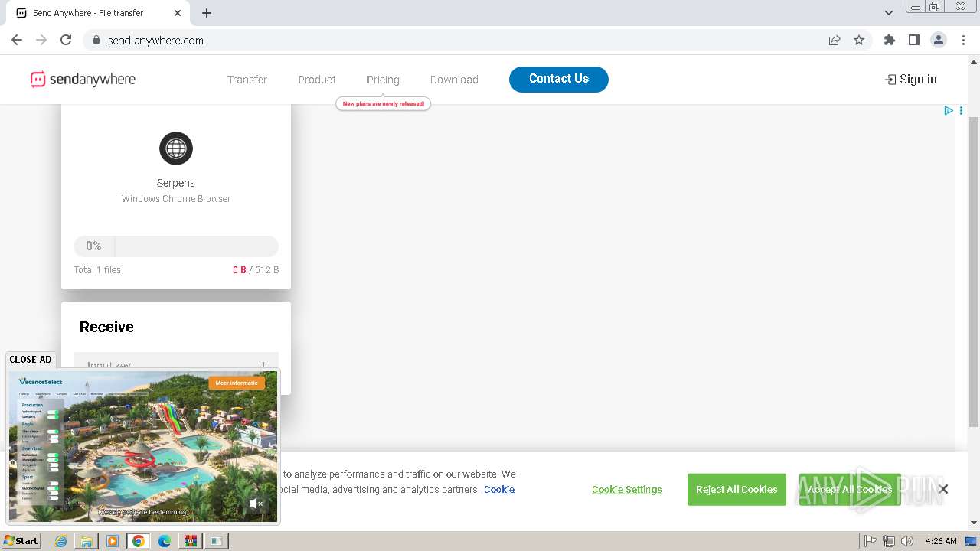Open the Pricing menu item
Viewport: 980px width, 551px height.
pos(383,80)
